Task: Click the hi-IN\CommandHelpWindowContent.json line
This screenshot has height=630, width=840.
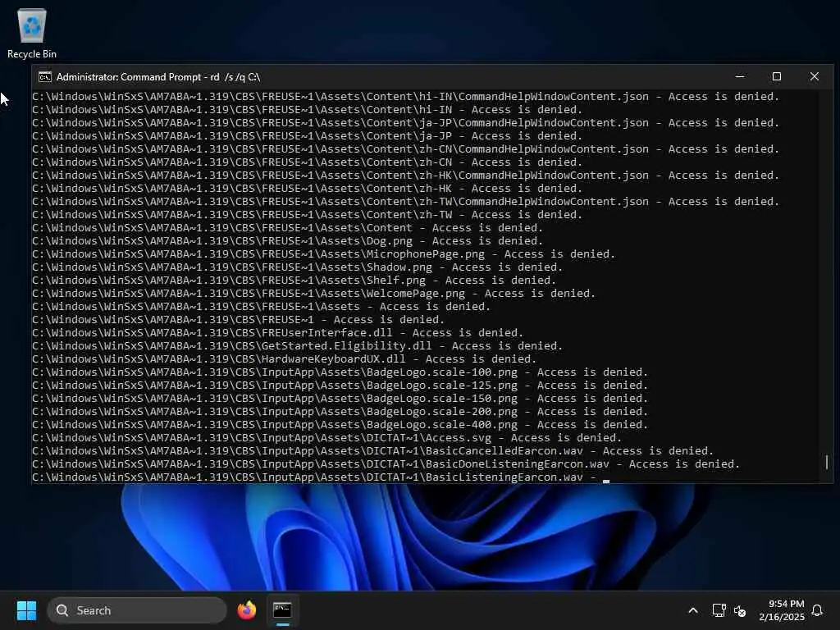Action: (405, 97)
